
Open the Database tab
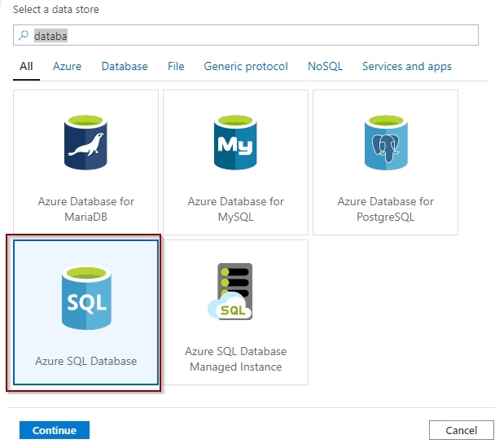[125, 66]
